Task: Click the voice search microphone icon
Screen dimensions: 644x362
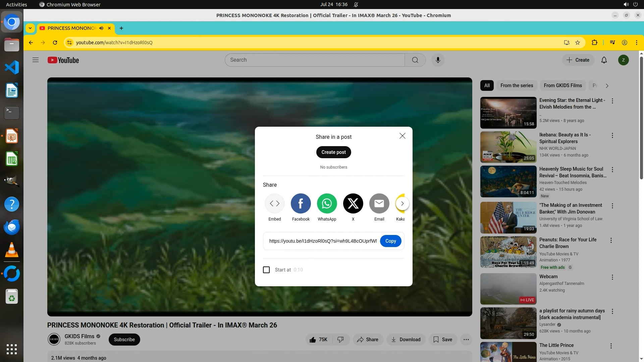Action: [x=438, y=60]
